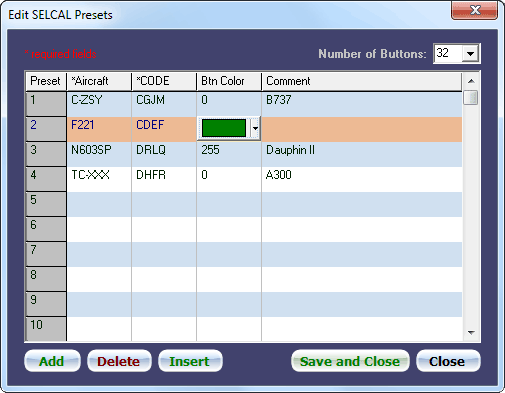Select preset row header 4
Screen dimensions: 505x393
click(x=46, y=179)
